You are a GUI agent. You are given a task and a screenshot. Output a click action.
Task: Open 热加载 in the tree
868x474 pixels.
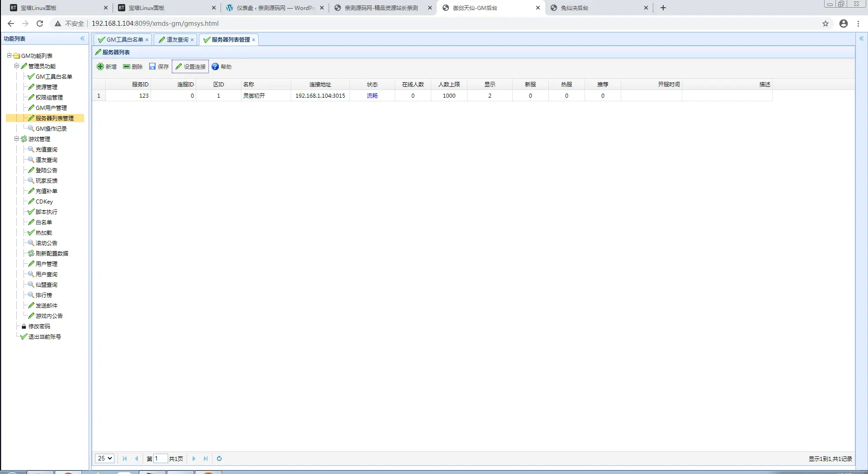point(43,232)
